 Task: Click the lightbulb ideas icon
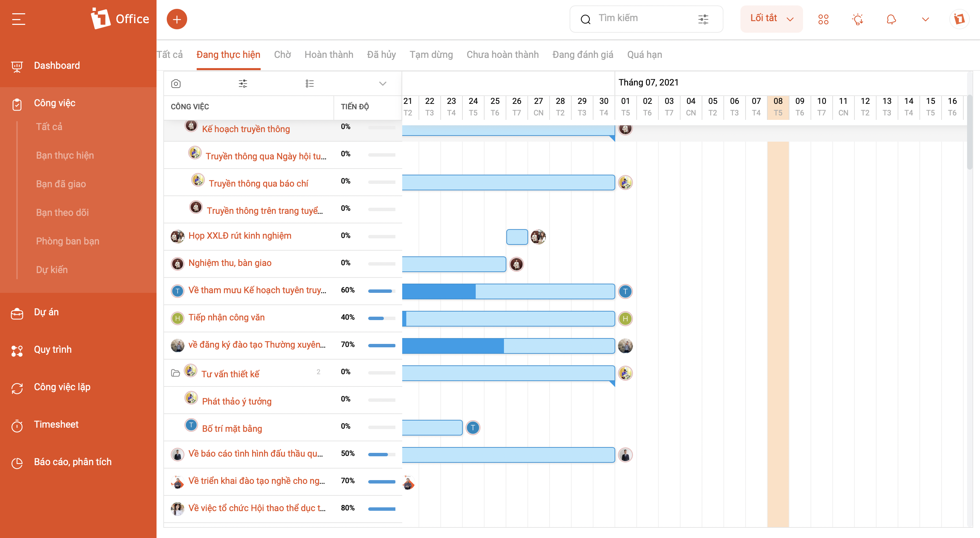click(857, 19)
